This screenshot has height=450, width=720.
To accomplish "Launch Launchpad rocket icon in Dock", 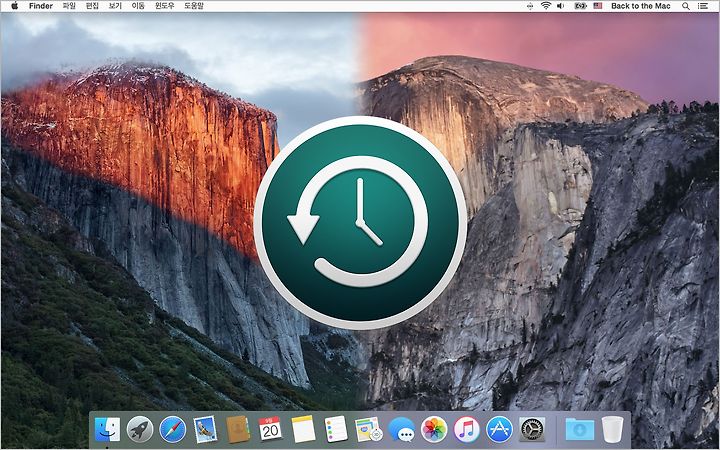I will tap(140, 429).
